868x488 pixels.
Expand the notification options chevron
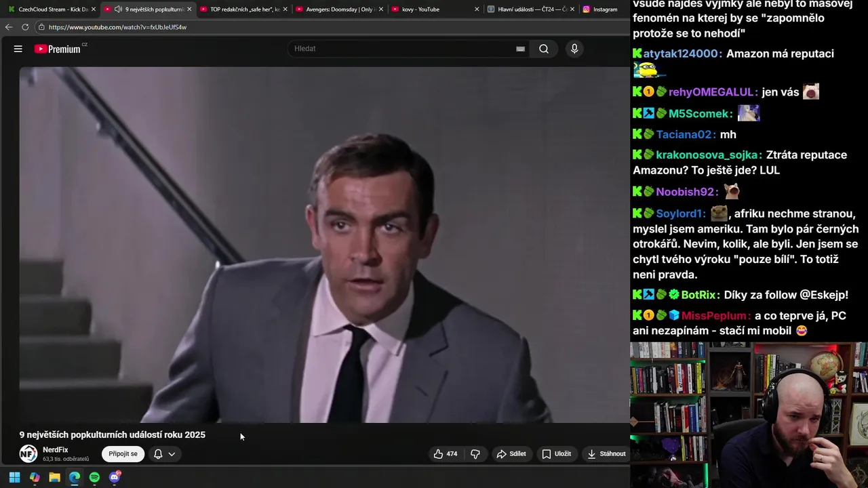click(172, 454)
